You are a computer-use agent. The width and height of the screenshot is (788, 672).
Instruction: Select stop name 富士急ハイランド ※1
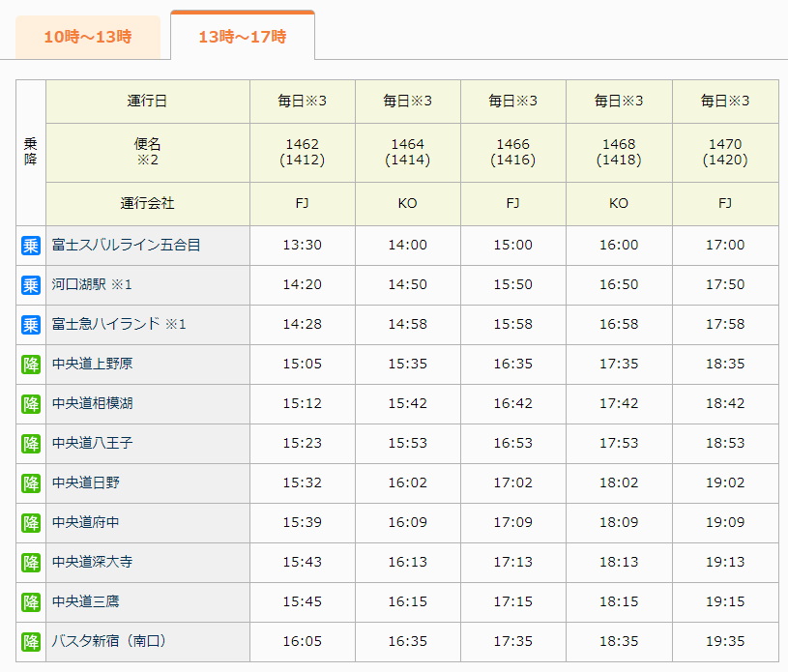pos(119,324)
